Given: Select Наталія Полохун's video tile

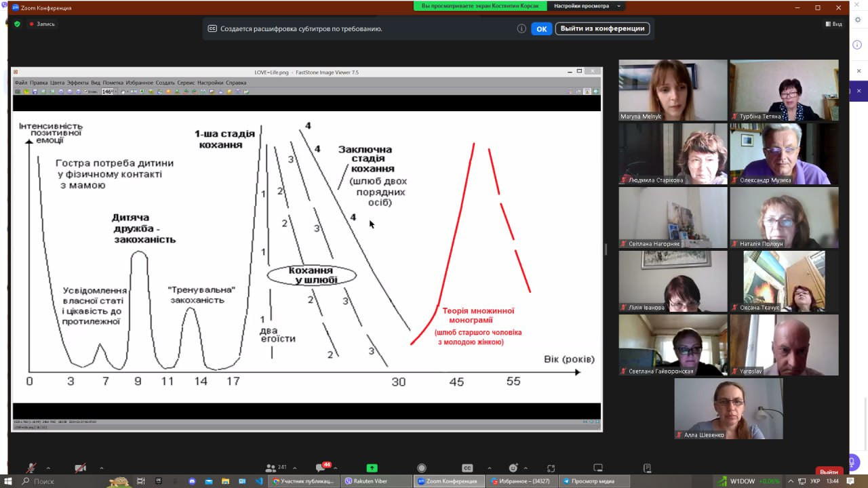Looking at the screenshot, I should point(784,218).
